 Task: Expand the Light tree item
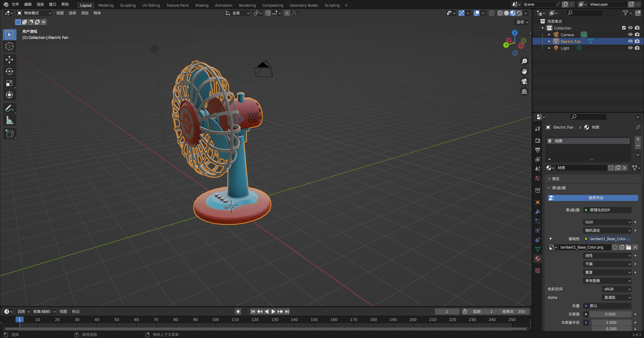549,48
